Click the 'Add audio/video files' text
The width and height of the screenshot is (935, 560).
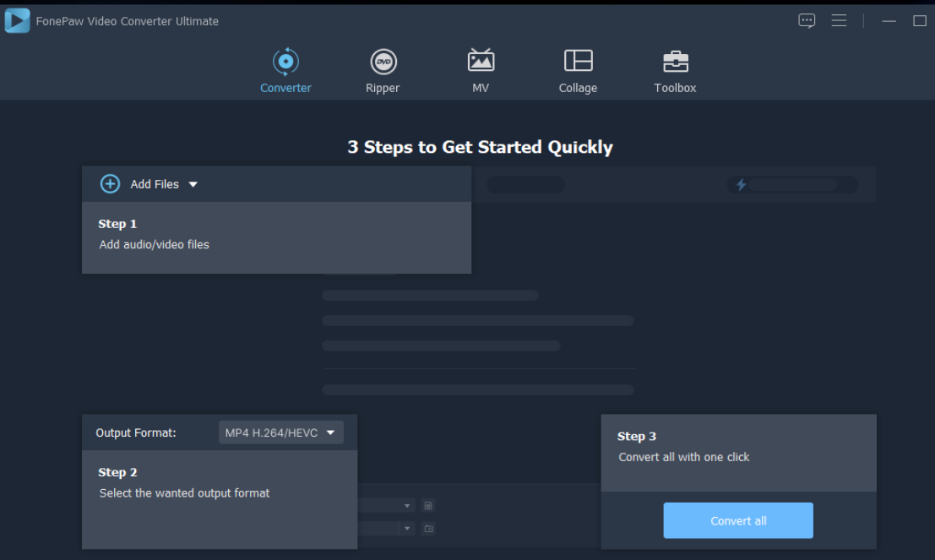pyautogui.click(x=154, y=244)
